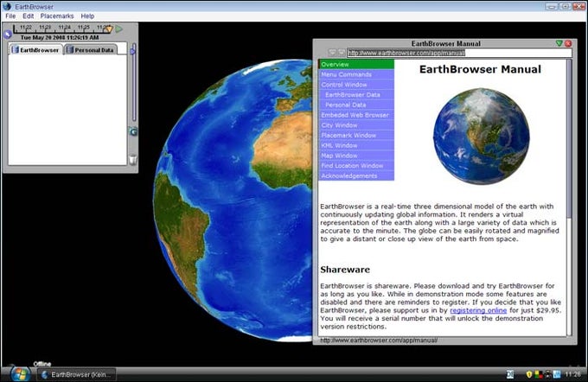Click the network tray icon beside the clock
This screenshot has width=588, height=382.
pos(557,374)
